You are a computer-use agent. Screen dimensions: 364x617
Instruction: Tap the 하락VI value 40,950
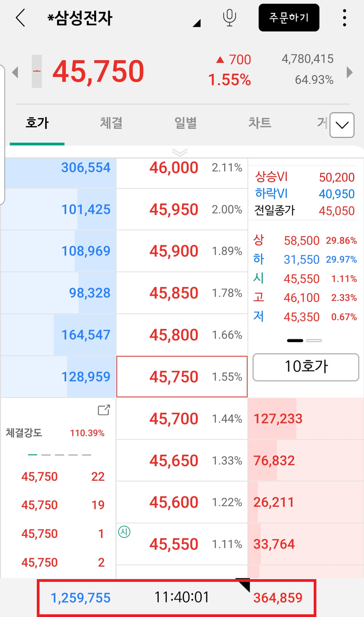pyautogui.click(x=337, y=194)
